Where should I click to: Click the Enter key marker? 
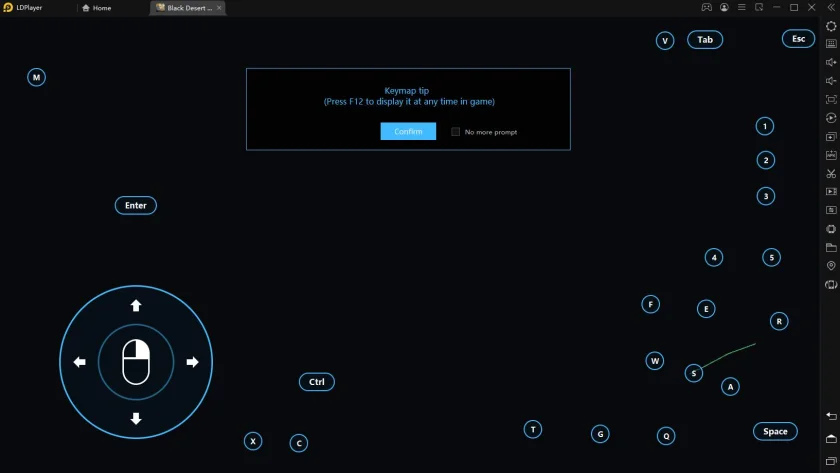(x=136, y=205)
